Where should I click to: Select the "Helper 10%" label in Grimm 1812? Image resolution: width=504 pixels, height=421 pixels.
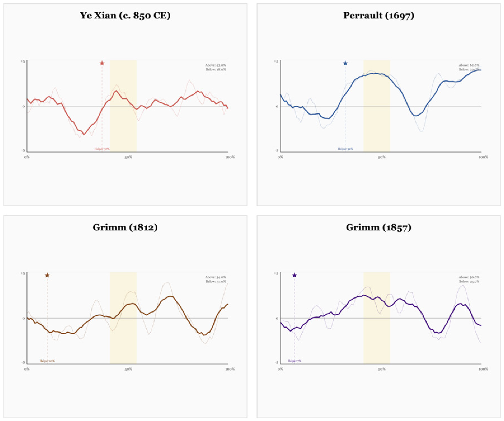click(47, 361)
